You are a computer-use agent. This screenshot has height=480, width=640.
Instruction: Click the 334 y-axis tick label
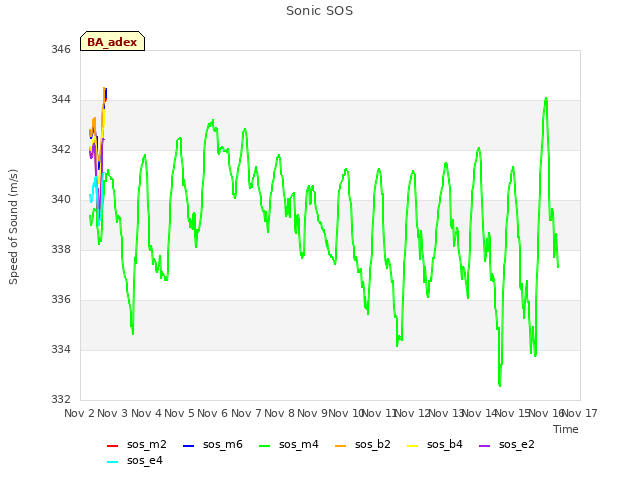tap(61, 349)
